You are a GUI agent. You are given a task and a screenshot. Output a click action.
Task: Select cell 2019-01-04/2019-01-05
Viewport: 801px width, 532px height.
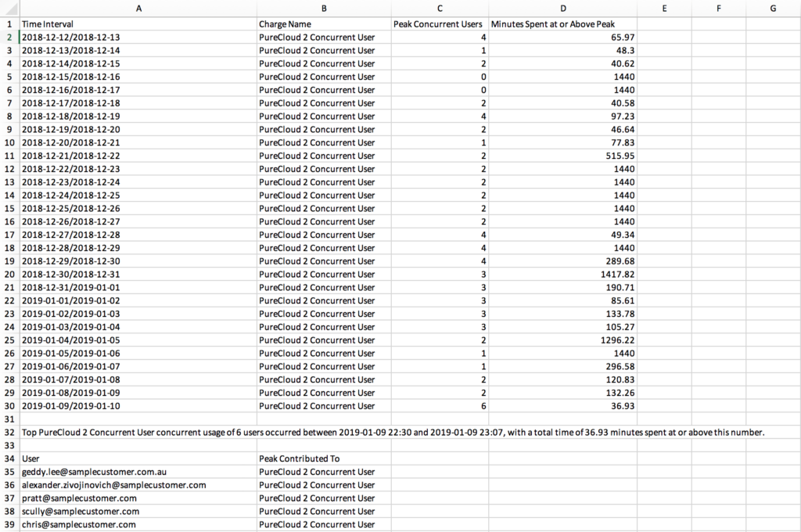pos(138,340)
